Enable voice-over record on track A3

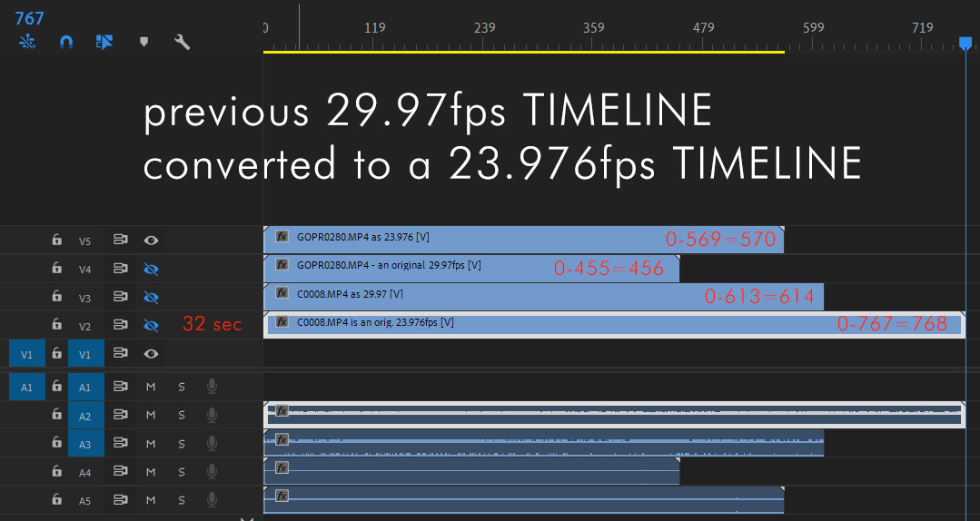click(212, 444)
